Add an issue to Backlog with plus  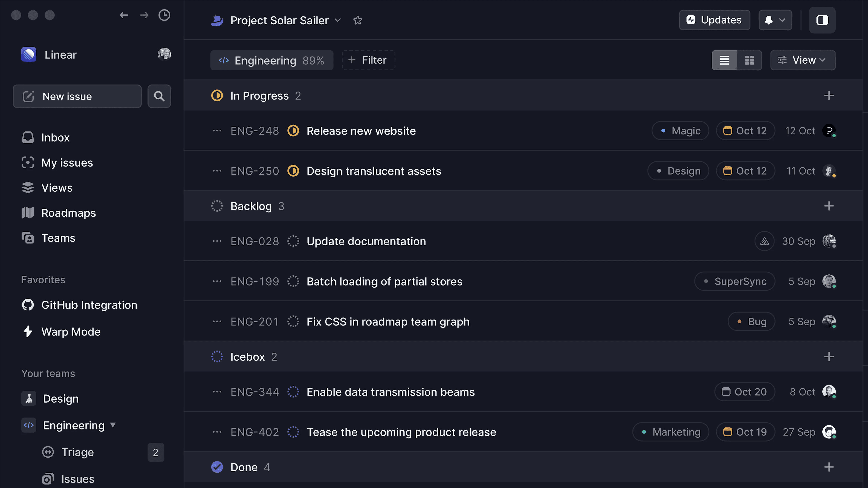click(x=829, y=206)
